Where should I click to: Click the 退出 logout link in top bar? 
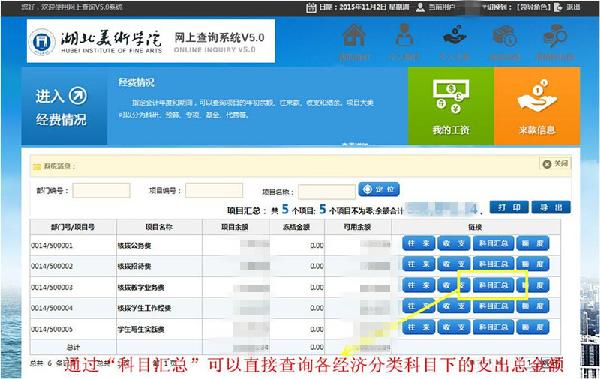point(573,7)
